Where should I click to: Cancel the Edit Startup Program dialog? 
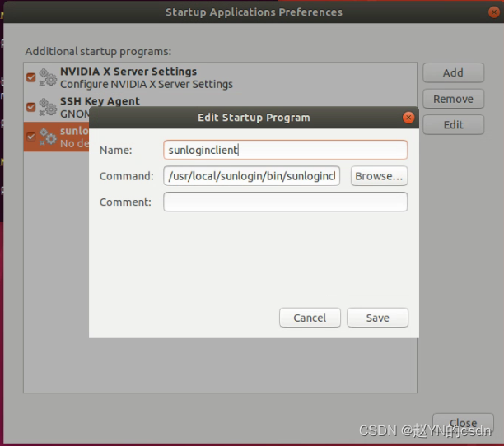coord(310,318)
